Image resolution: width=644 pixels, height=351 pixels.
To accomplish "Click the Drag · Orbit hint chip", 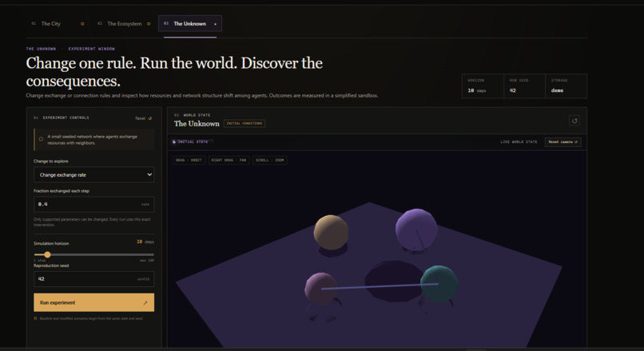I will click(189, 160).
